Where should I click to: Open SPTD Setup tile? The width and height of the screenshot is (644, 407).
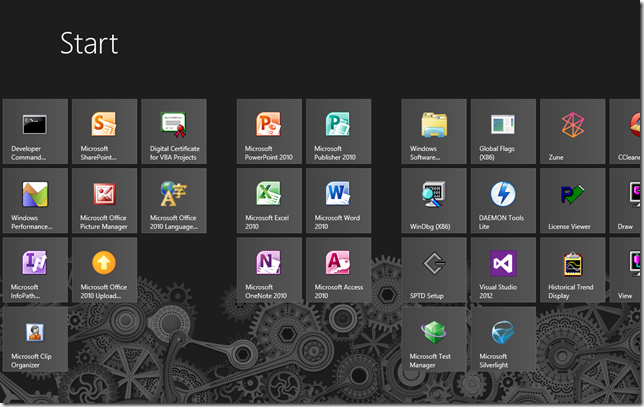pos(434,270)
